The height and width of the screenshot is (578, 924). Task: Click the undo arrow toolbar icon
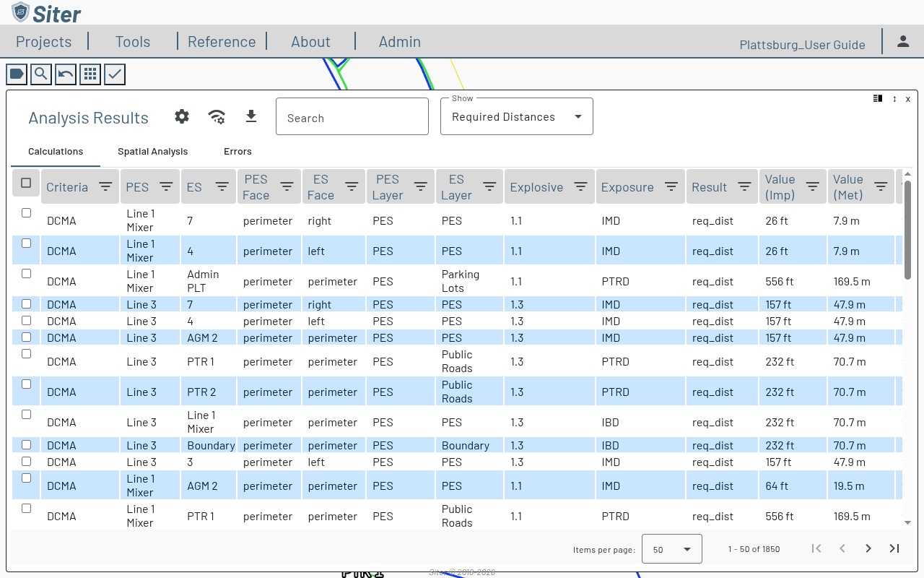(66, 74)
